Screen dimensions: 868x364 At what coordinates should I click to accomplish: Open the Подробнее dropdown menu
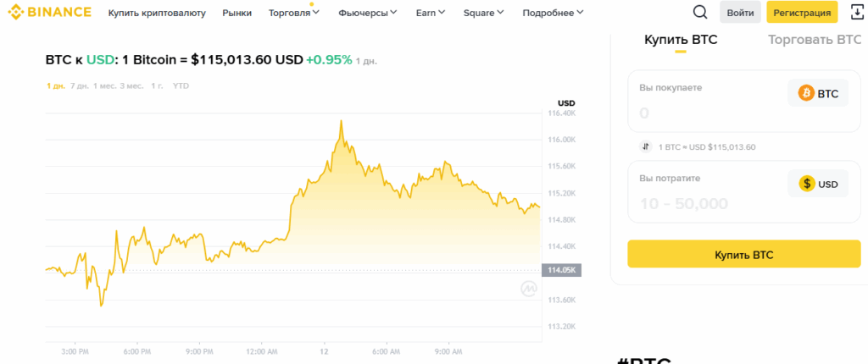553,14
